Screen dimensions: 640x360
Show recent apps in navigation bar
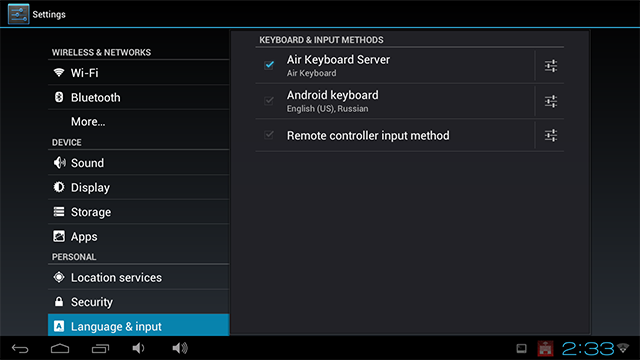[100, 348]
